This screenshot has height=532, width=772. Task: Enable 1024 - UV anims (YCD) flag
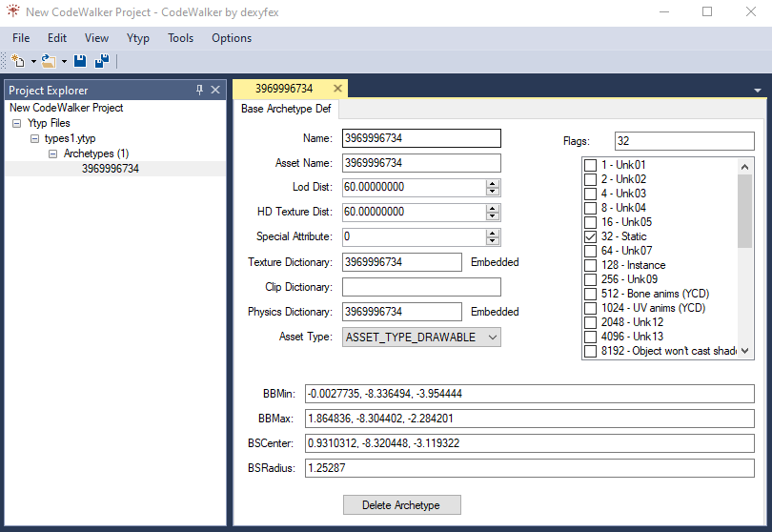coord(590,308)
